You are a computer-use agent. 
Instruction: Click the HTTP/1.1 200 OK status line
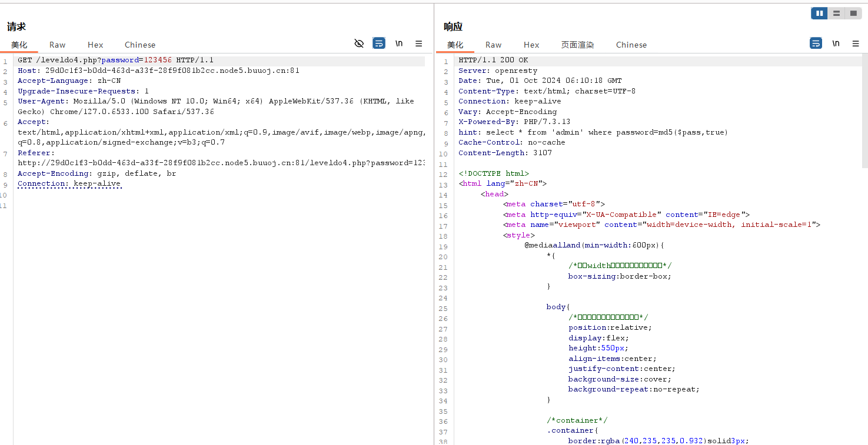tap(493, 60)
